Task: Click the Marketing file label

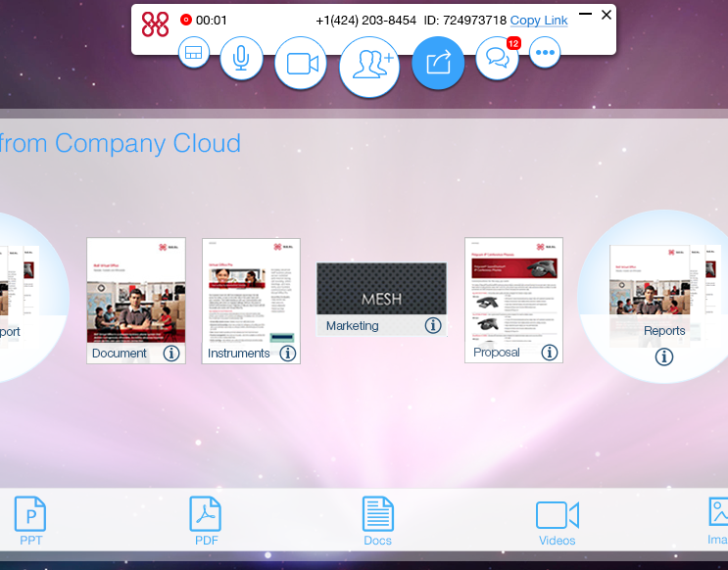Action: pyautogui.click(x=353, y=326)
